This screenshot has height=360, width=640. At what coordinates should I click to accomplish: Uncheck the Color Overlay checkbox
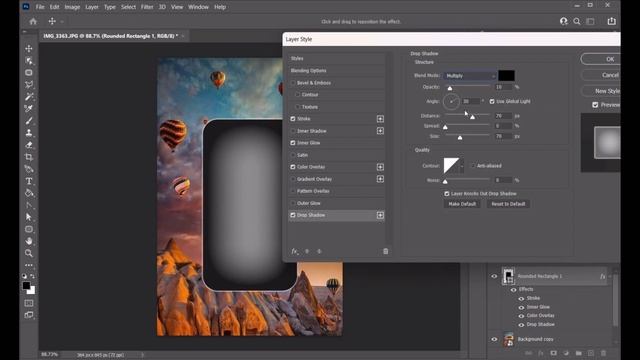[x=293, y=167]
